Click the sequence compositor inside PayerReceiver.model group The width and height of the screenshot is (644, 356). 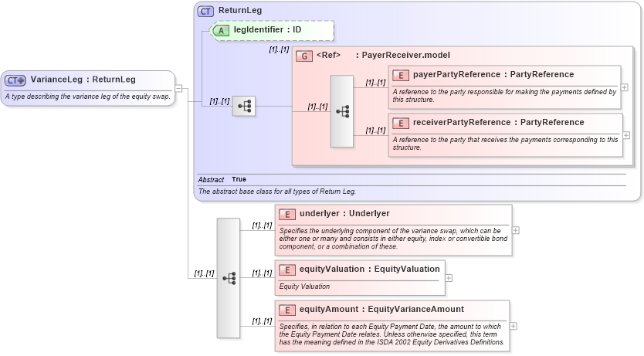coord(342,111)
